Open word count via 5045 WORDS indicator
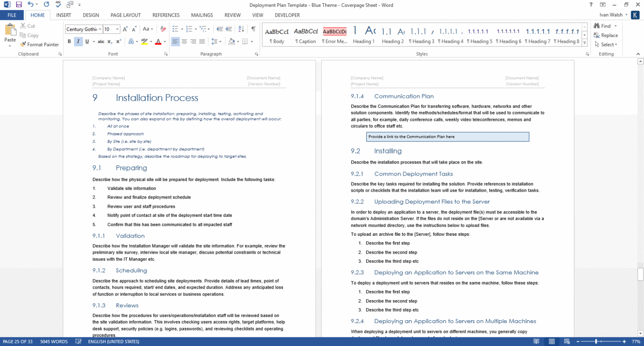Screen dimensions: 644x346 point(53,341)
